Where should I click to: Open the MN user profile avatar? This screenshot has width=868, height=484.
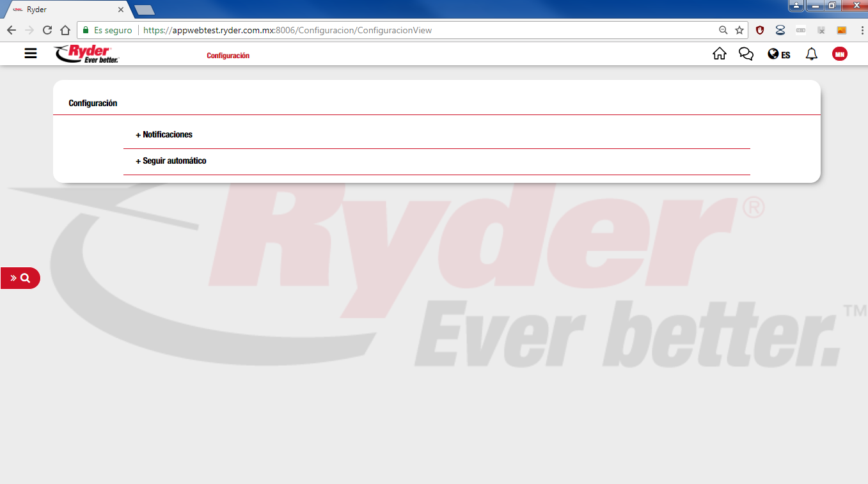point(839,54)
